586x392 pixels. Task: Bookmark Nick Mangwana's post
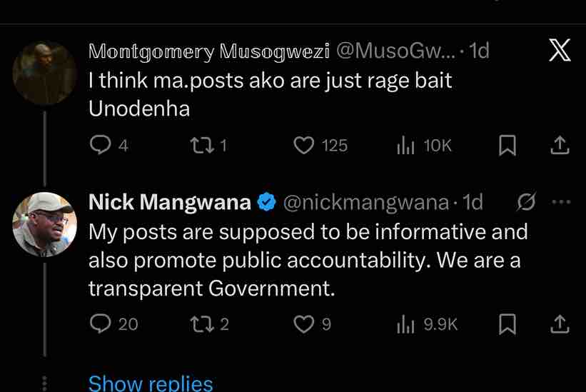pos(507,324)
